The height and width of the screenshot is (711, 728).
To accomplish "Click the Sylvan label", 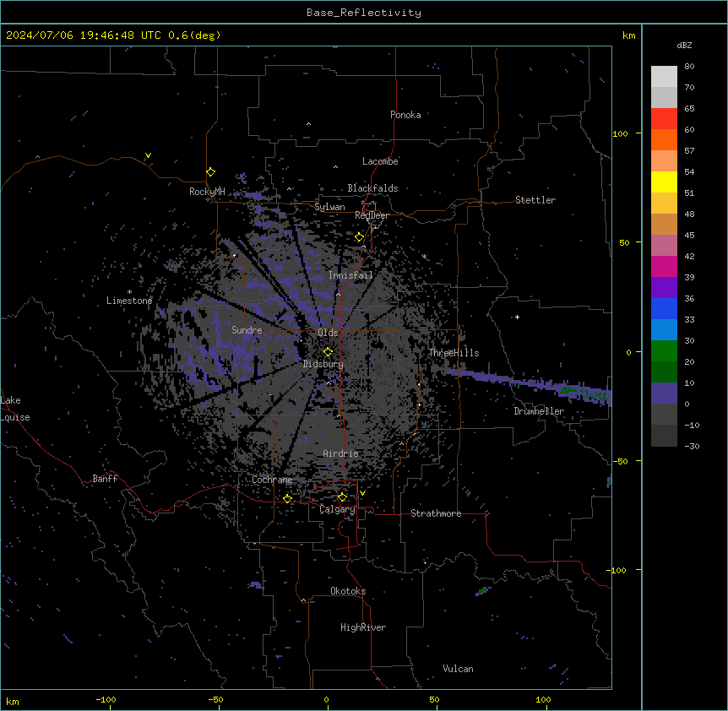I will click(329, 207).
